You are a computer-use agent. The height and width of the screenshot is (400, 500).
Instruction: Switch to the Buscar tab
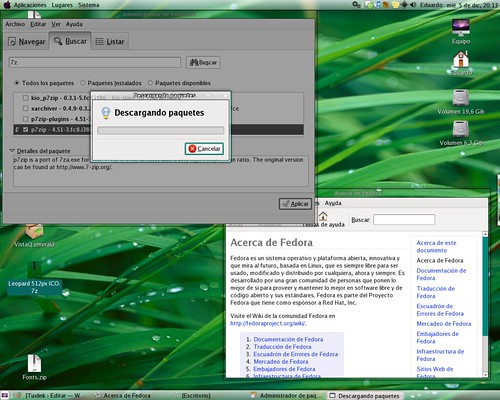pyautogui.click(x=70, y=41)
